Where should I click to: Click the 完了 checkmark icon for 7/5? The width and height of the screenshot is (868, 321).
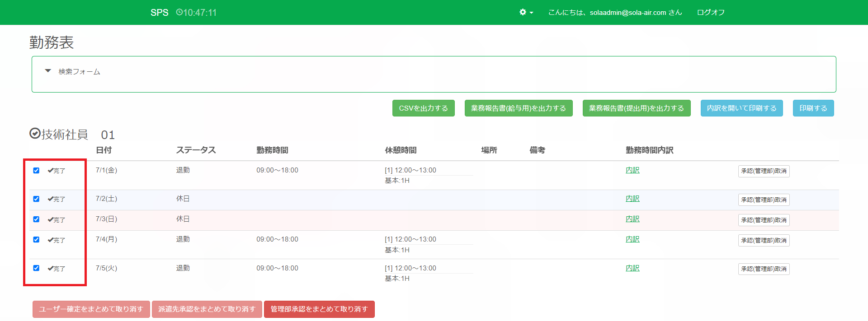point(50,269)
